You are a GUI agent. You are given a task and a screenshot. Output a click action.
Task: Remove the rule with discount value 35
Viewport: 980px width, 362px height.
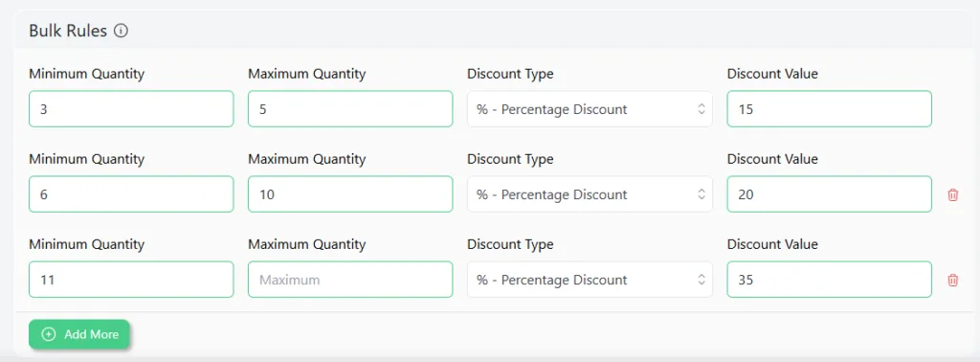[952, 280]
